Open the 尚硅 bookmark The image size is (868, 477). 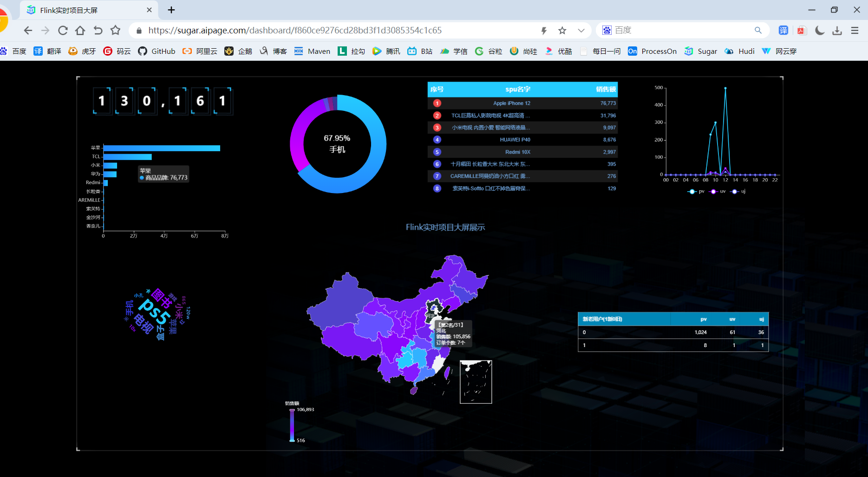pyautogui.click(x=523, y=51)
